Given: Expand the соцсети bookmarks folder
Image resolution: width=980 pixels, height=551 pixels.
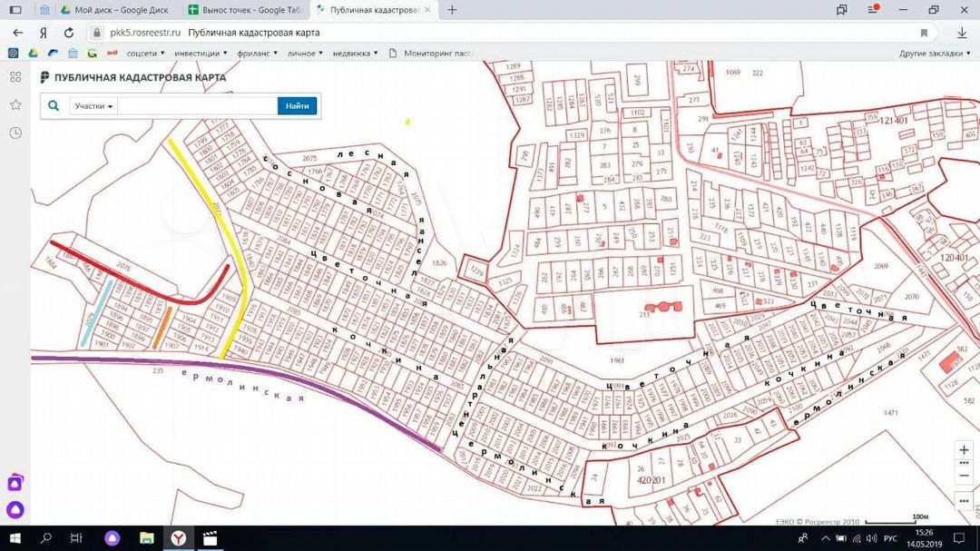Looking at the screenshot, I should [x=144, y=54].
